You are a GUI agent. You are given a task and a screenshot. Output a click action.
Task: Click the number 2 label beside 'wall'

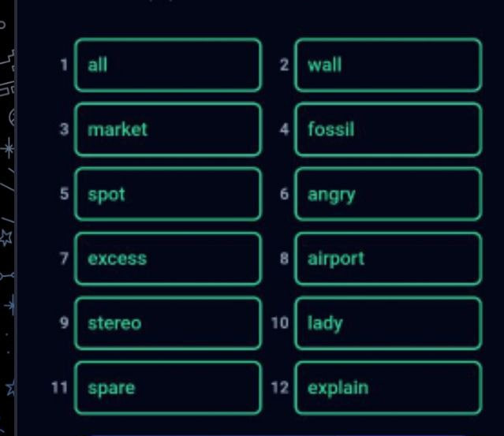click(x=284, y=65)
